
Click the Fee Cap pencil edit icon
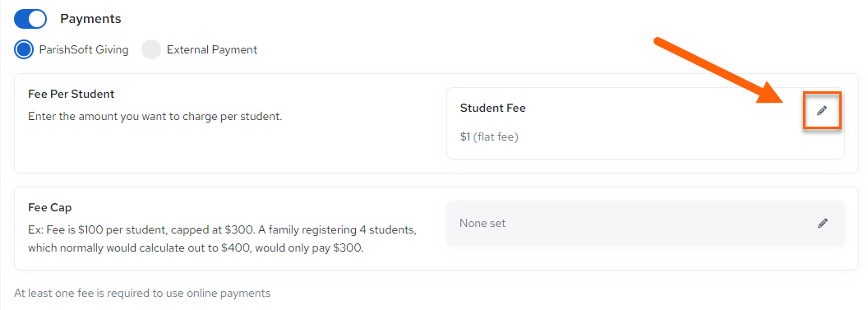pos(823,223)
